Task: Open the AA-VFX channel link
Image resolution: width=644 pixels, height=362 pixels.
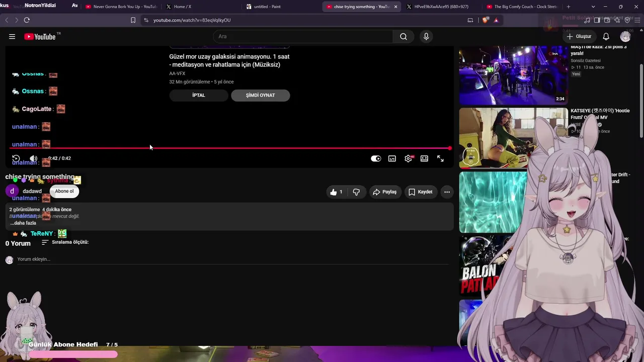Action: (x=177, y=73)
